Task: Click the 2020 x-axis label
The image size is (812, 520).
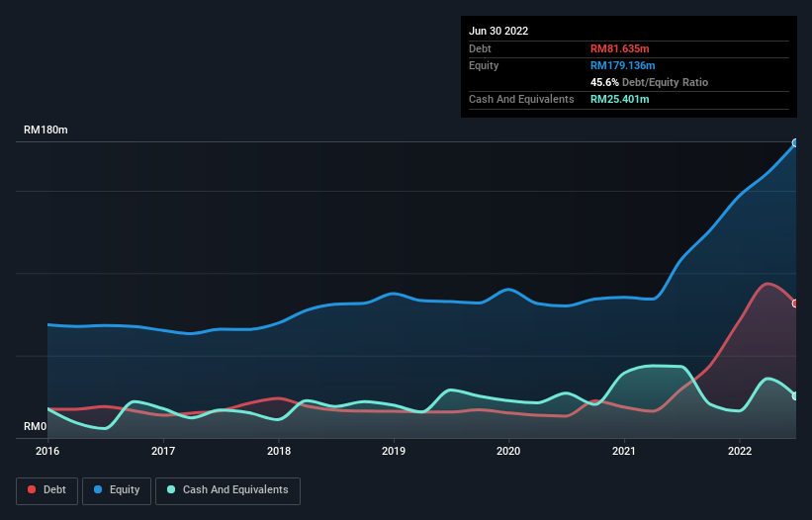Action: click(508, 451)
